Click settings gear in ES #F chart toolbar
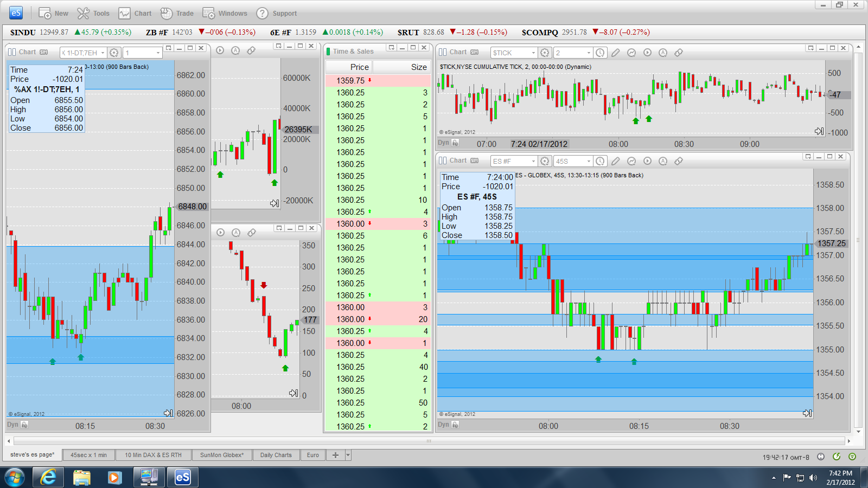868x488 pixels. pyautogui.click(x=545, y=161)
